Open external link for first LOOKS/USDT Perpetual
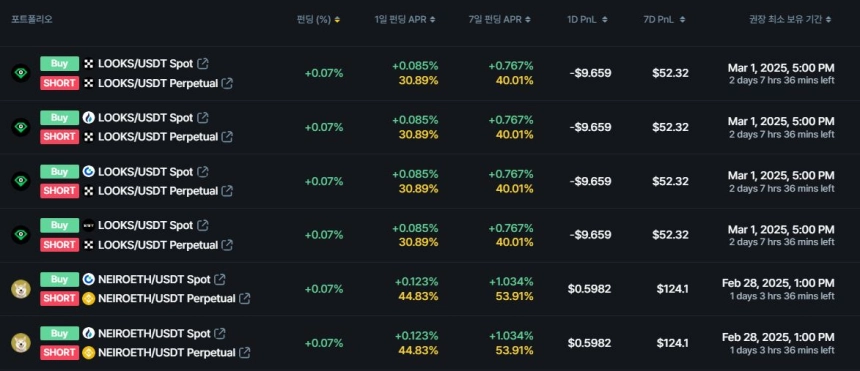This screenshot has height=371, width=860. click(227, 83)
